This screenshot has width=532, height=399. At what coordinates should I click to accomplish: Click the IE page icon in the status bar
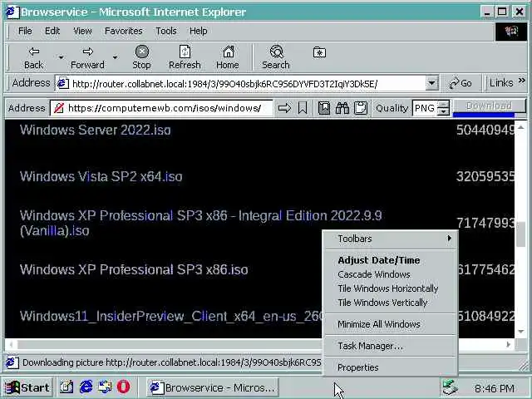coord(12,362)
